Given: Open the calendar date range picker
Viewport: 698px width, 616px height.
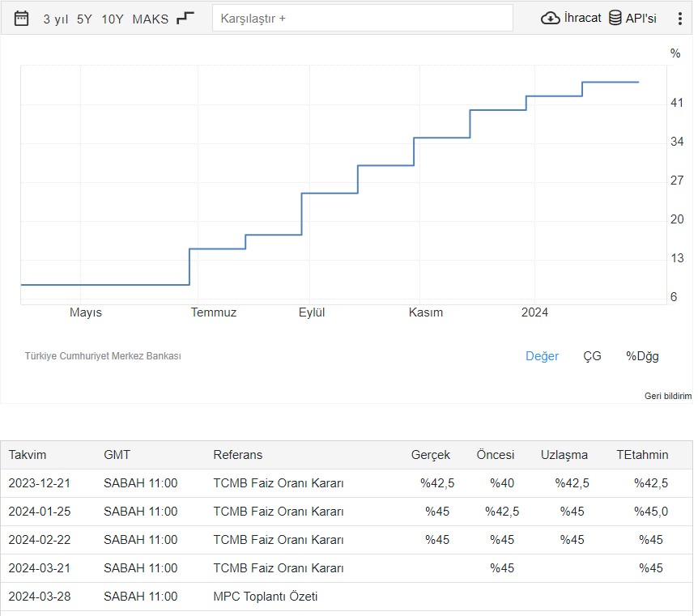Looking at the screenshot, I should [x=22, y=18].
